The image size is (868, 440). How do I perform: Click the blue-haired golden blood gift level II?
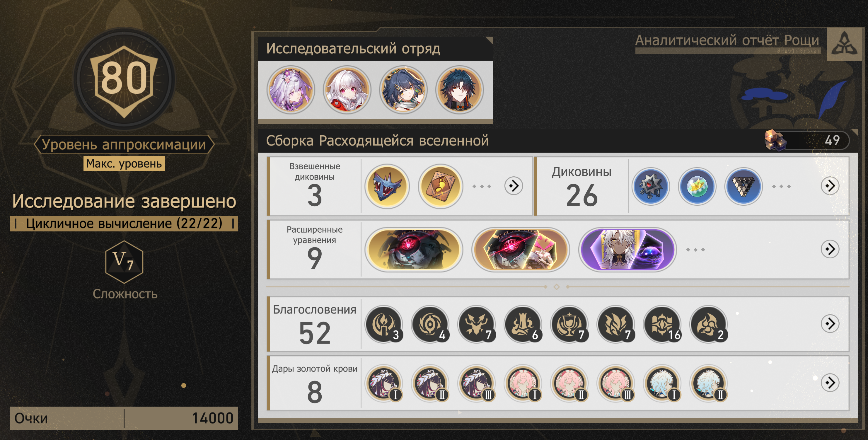pyautogui.click(x=709, y=383)
